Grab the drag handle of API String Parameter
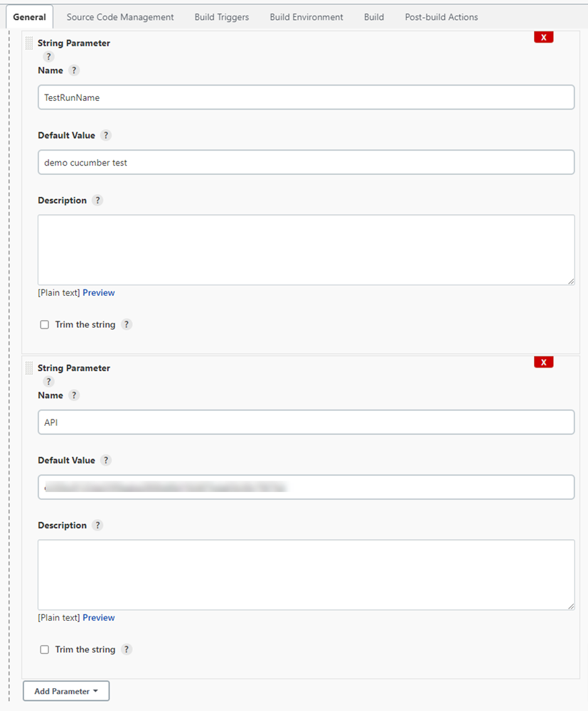588x711 pixels. [29, 368]
